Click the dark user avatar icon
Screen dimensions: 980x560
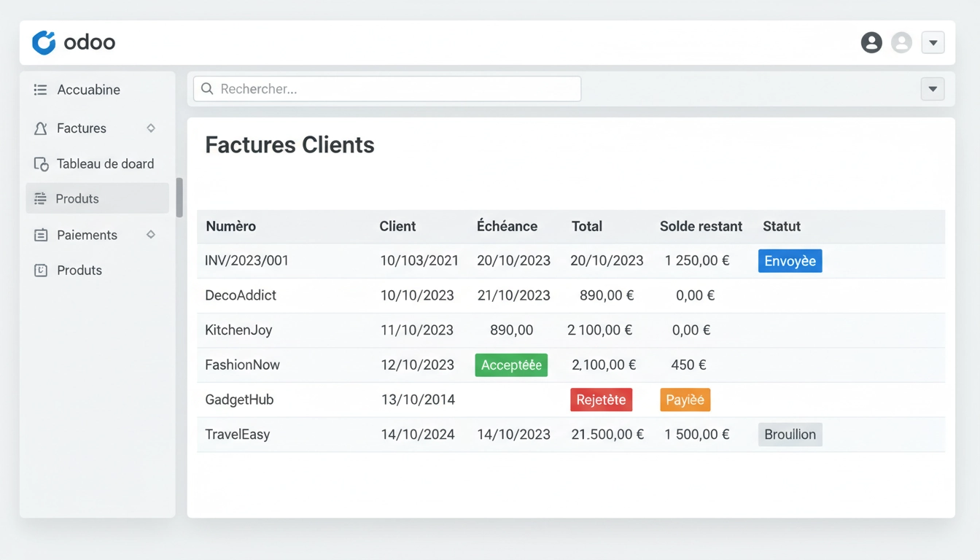[x=871, y=42]
